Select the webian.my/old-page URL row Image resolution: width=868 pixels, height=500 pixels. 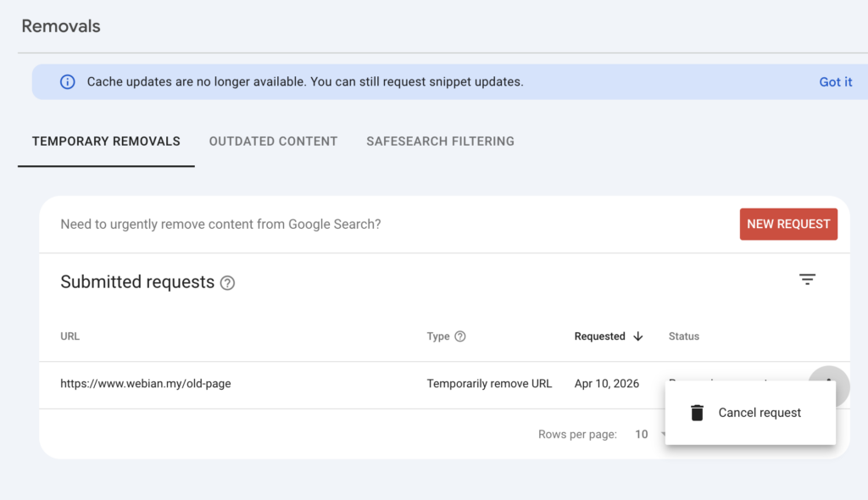[x=146, y=384]
